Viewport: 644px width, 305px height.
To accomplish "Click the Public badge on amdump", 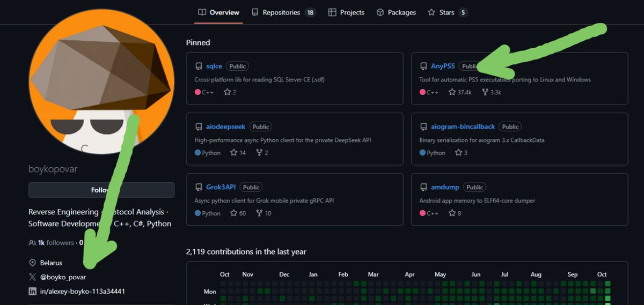I will pos(474,188).
